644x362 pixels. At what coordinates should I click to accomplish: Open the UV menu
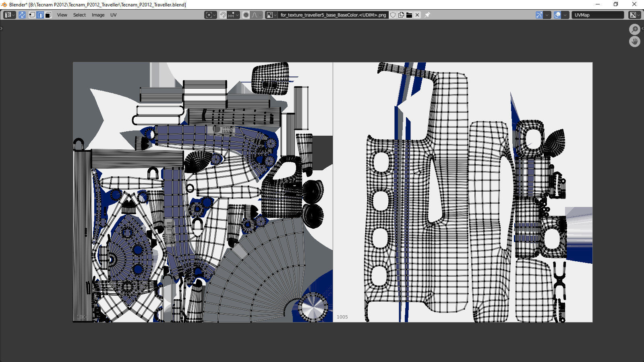point(114,15)
